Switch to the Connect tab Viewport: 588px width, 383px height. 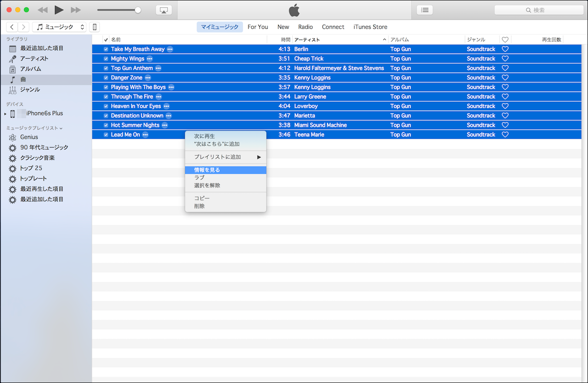point(333,27)
